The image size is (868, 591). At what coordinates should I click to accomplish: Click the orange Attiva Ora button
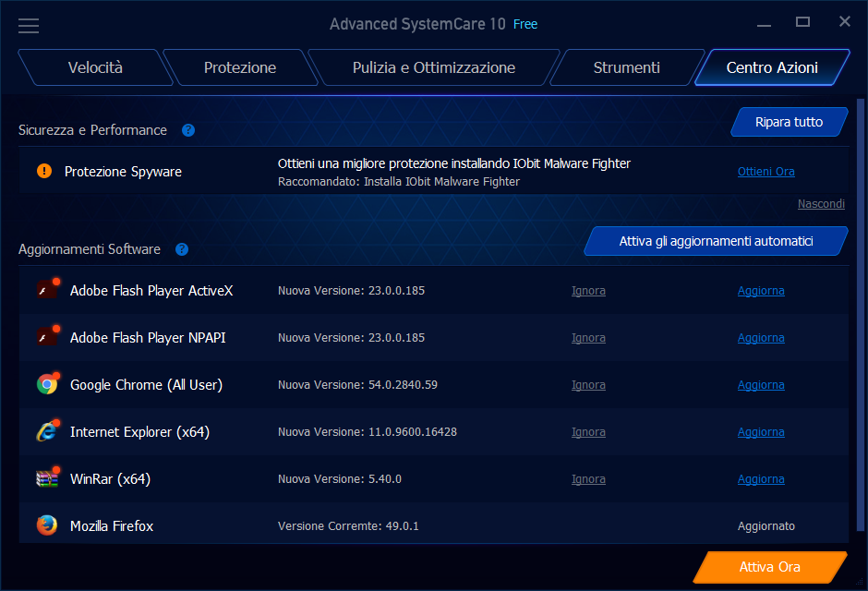click(770, 567)
